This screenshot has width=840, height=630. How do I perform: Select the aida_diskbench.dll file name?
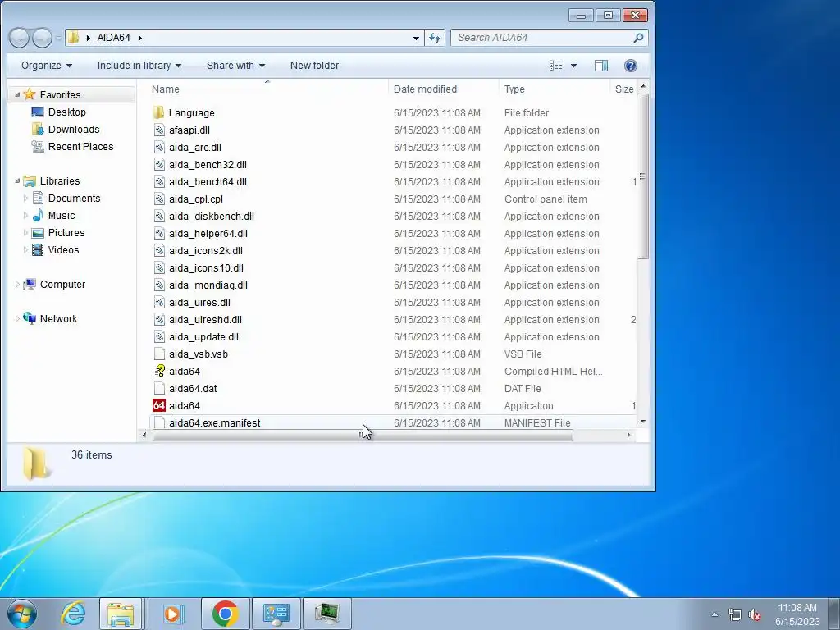pyautogui.click(x=212, y=216)
